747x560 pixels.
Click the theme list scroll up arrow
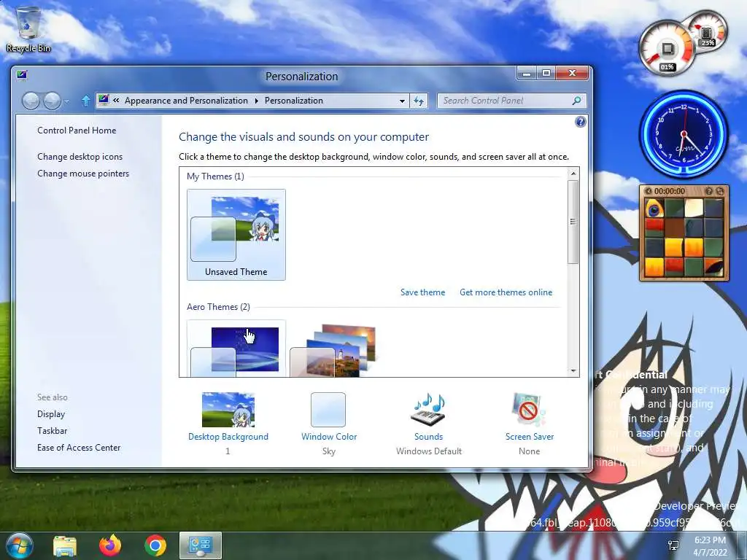coord(573,174)
